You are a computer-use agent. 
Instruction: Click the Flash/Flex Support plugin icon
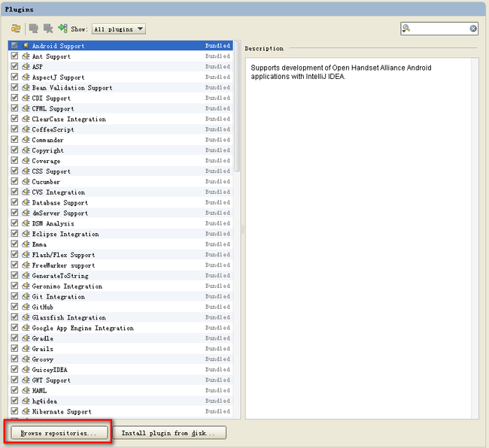tap(26, 254)
